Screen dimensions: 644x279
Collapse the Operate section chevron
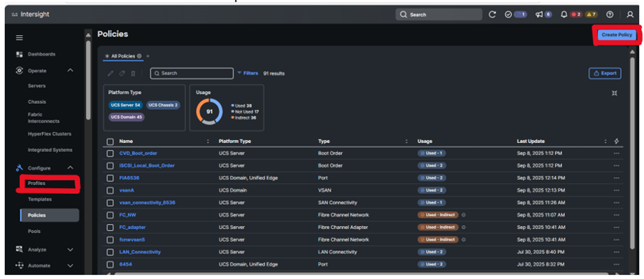pos(70,70)
